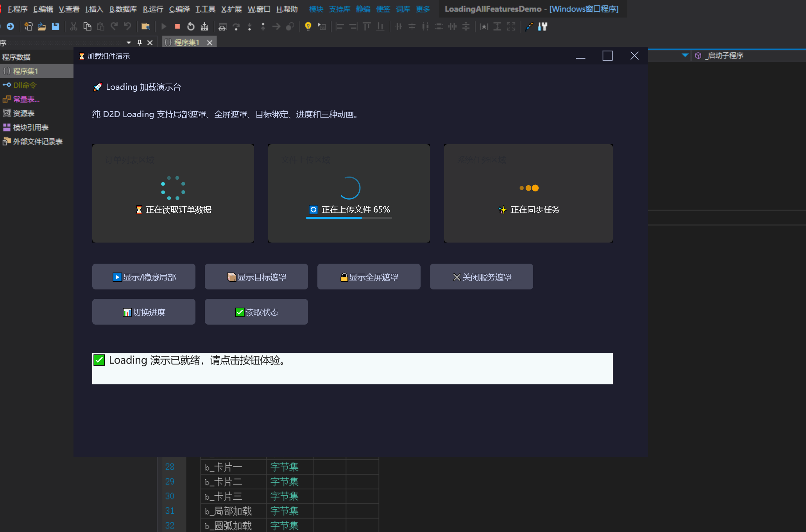Click the b_局部加载 variable cell
This screenshot has width=806, height=532.
click(233, 511)
